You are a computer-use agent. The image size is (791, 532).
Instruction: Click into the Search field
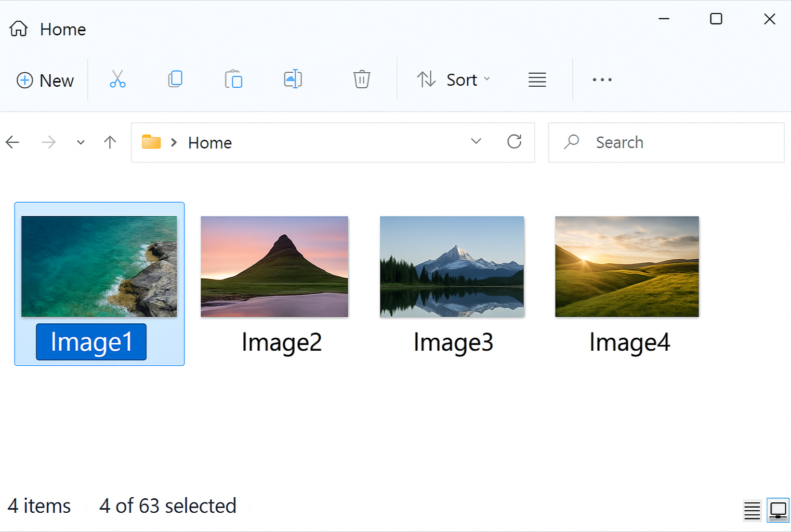[666, 142]
